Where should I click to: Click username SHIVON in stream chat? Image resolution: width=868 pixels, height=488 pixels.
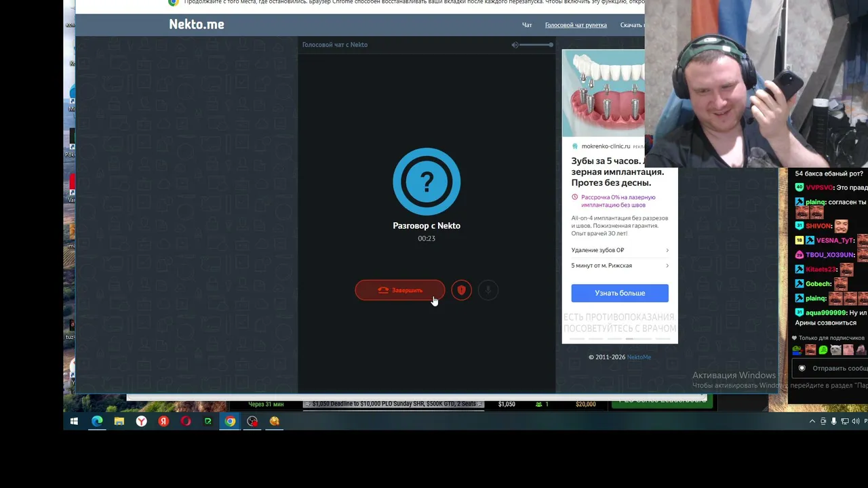coord(818,226)
